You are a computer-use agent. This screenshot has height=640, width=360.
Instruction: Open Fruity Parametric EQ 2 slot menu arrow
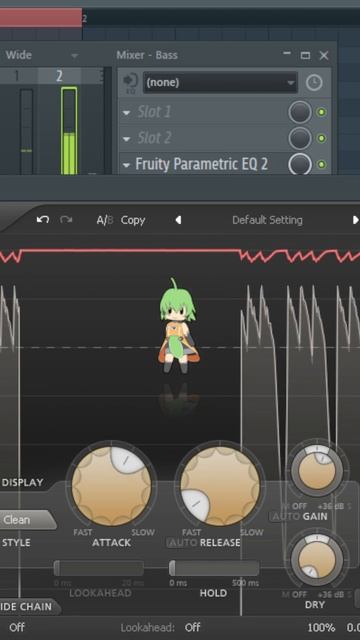127,165
